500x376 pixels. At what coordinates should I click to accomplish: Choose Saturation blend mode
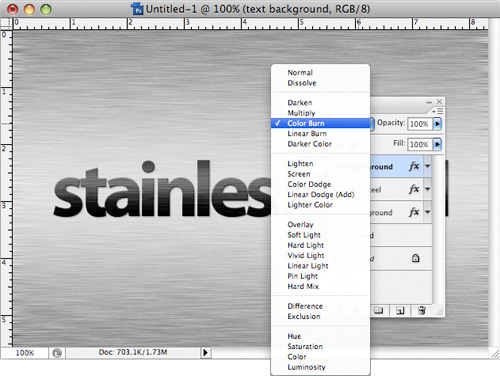pyautogui.click(x=320, y=346)
